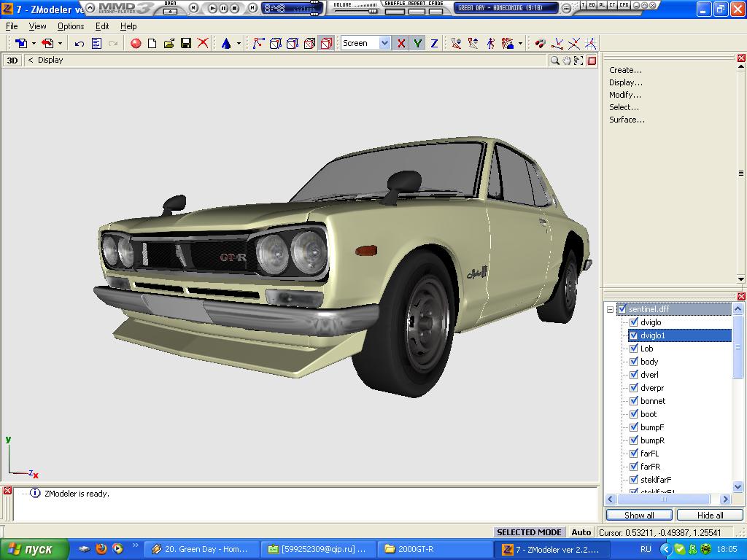747x560 pixels.
Task: Click the Import toolbar icon
Action: [x=21, y=43]
